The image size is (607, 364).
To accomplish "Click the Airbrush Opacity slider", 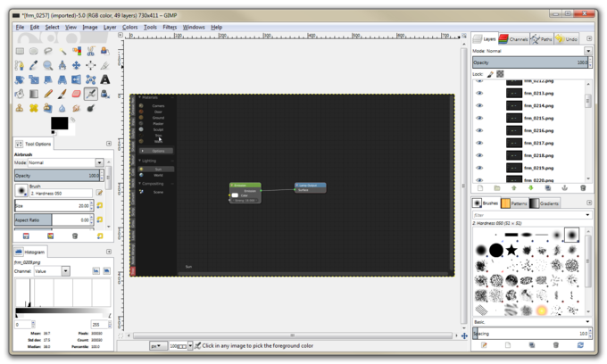I will click(x=57, y=176).
